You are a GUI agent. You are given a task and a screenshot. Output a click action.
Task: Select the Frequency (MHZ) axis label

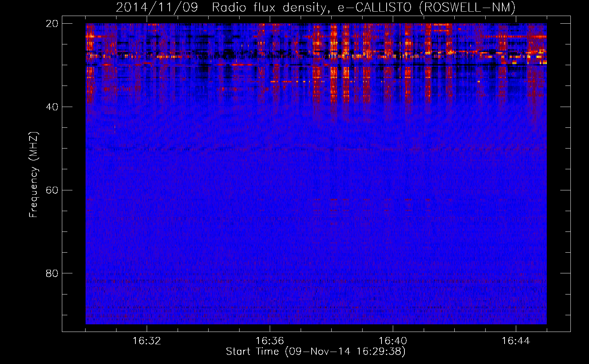(x=33, y=175)
